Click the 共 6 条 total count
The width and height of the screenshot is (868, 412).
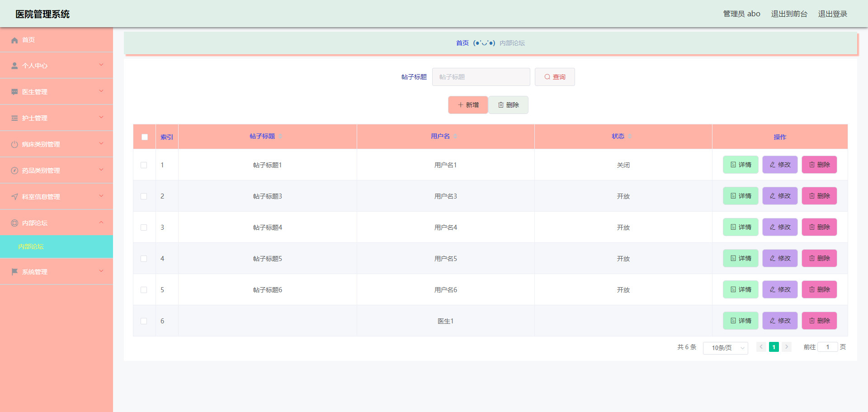coord(687,347)
